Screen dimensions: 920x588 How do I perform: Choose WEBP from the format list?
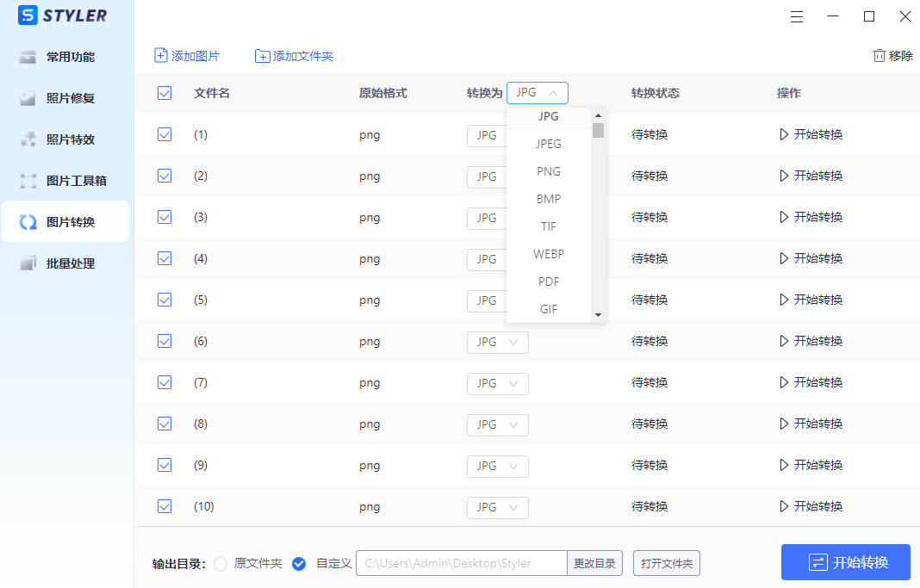[x=549, y=254]
